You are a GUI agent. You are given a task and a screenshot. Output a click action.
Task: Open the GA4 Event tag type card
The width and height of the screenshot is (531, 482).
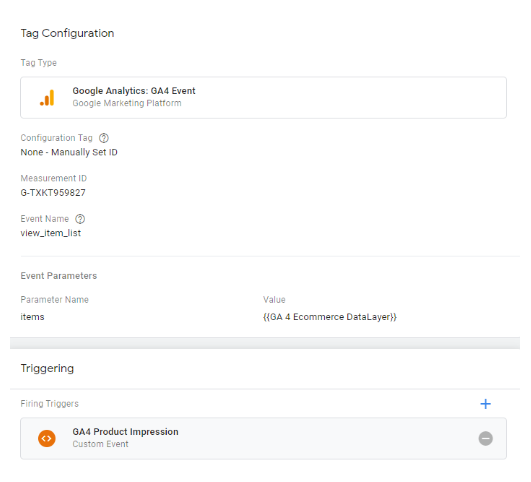(x=263, y=98)
